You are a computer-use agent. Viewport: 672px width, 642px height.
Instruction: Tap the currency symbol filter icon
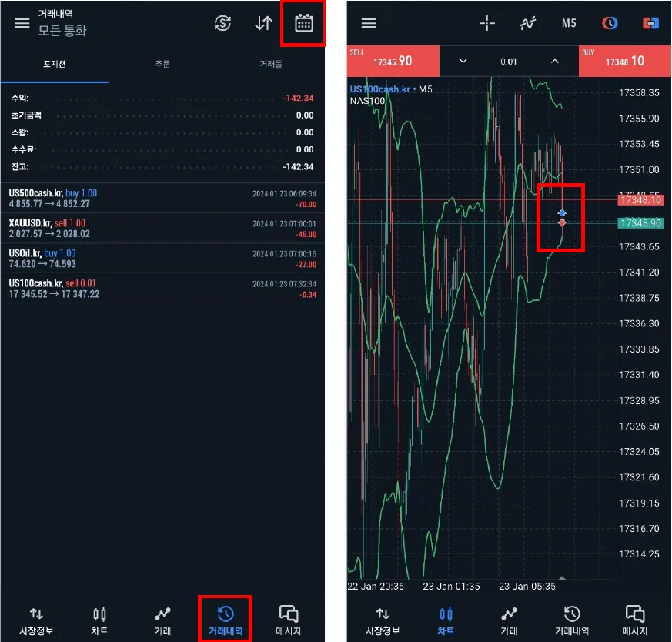coord(223,23)
